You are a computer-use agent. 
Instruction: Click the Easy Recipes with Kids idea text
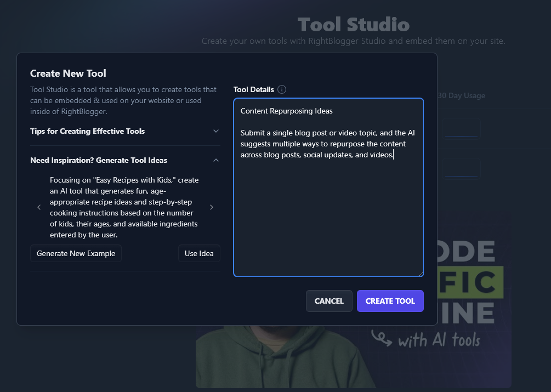pyautogui.click(x=124, y=207)
